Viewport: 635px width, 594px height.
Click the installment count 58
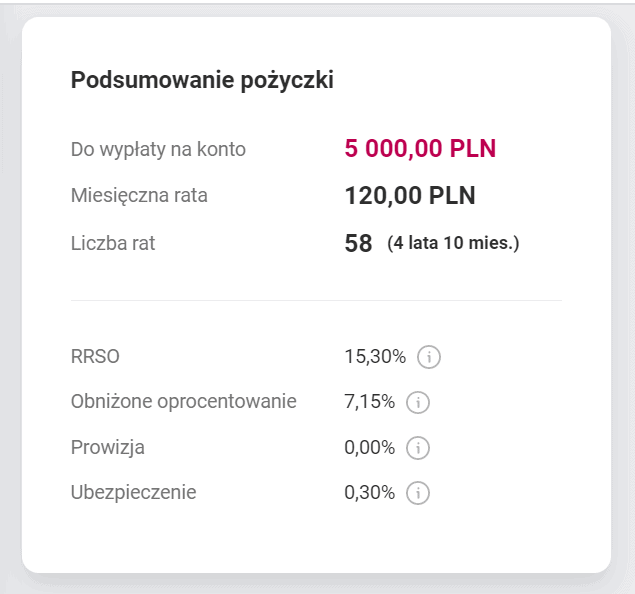click(358, 243)
